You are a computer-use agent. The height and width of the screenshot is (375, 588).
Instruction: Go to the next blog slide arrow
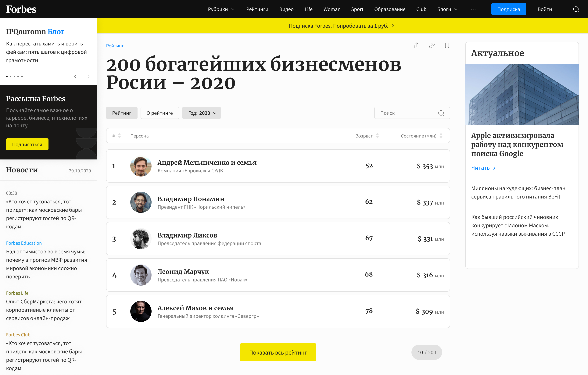click(88, 76)
